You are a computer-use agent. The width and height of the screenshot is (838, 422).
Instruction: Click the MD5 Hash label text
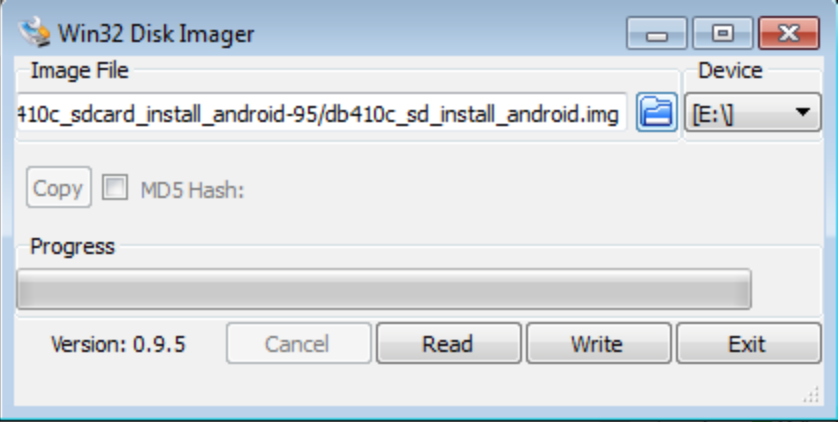coord(192,190)
